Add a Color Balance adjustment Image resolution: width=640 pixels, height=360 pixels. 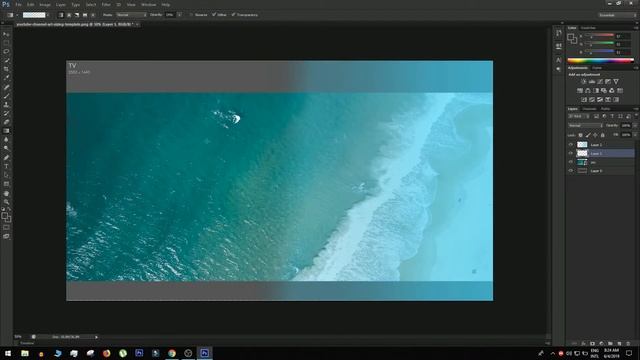tap(588, 91)
